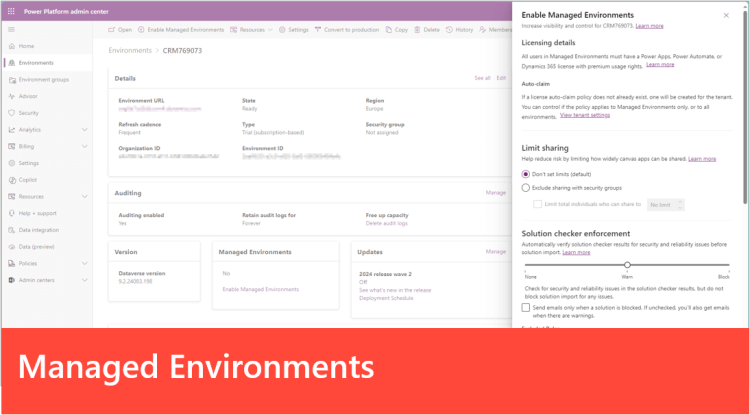This screenshot has height=415, width=750.
Task: Expand the Billing chevron in sidebar
Action: pyautogui.click(x=85, y=147)
